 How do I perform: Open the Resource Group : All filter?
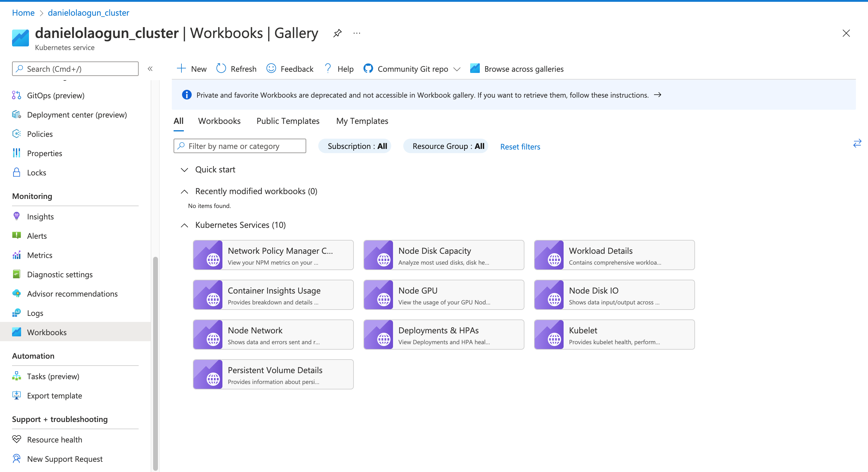(x=445, y=146)
